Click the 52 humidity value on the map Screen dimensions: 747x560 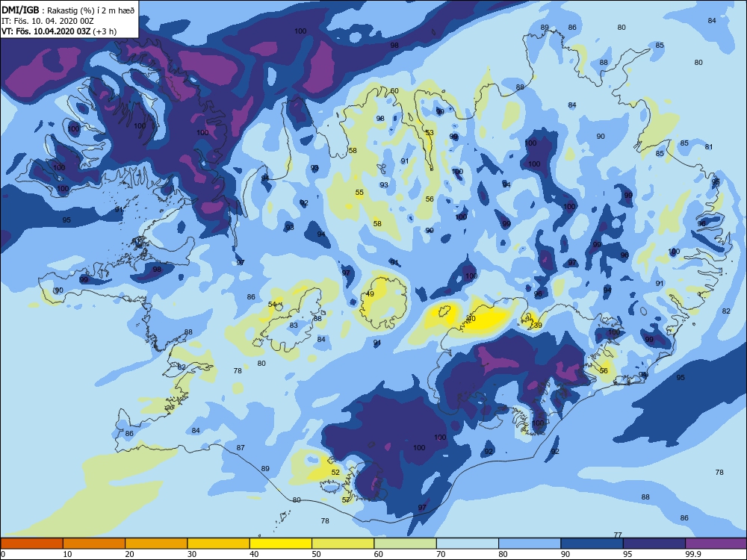coord(335,472)
